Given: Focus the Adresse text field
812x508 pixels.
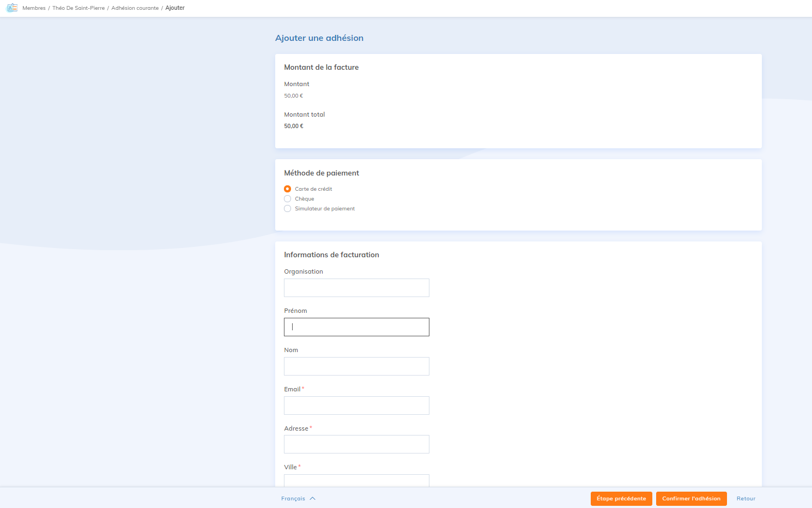Looking at the screenshot, I should click(356, 444).
